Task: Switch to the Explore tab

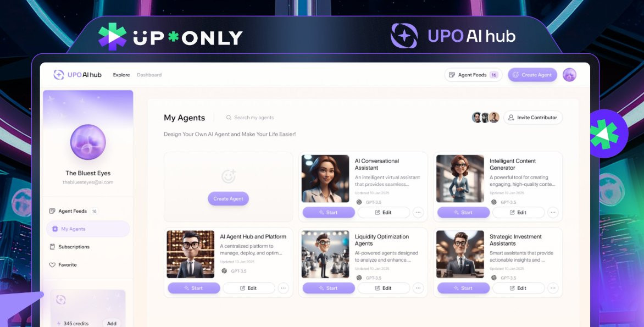Action: [x=121, y=75]
